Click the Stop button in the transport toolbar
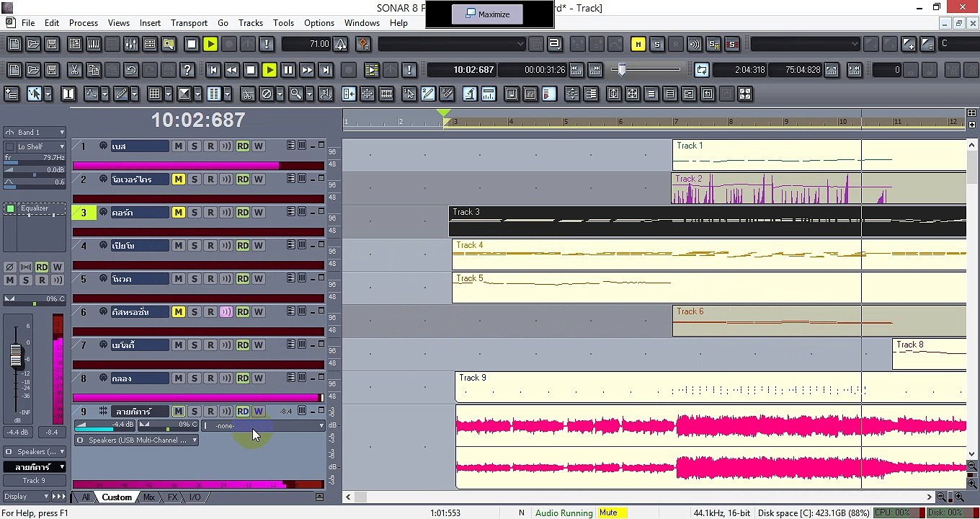This screenshot has height=519, width=980. (251, 70)
